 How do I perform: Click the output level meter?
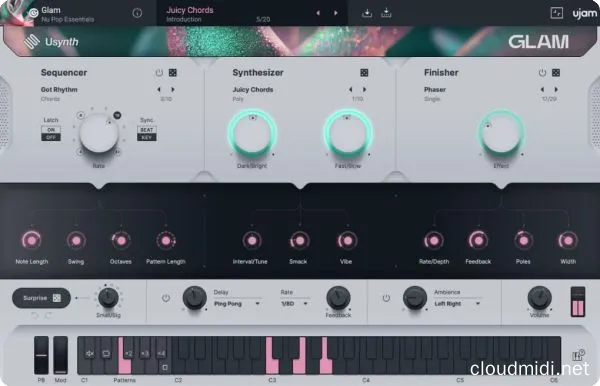(x=578, y=302)
